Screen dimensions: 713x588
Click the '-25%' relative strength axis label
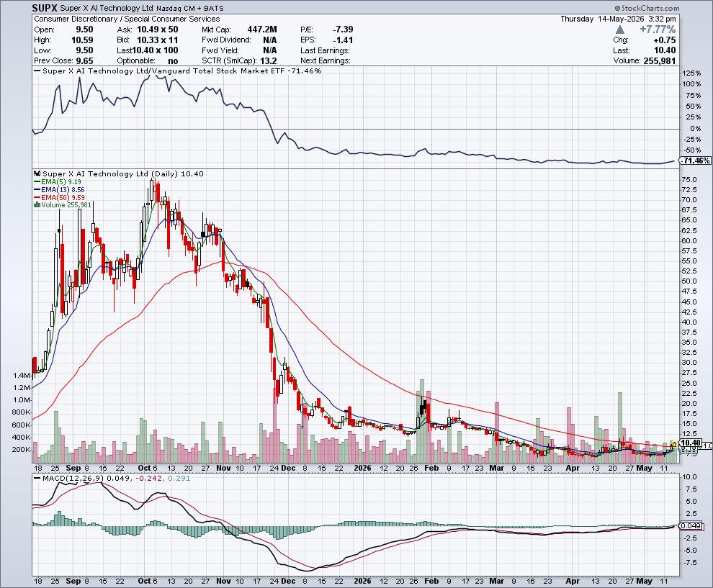tap(693, 140)
